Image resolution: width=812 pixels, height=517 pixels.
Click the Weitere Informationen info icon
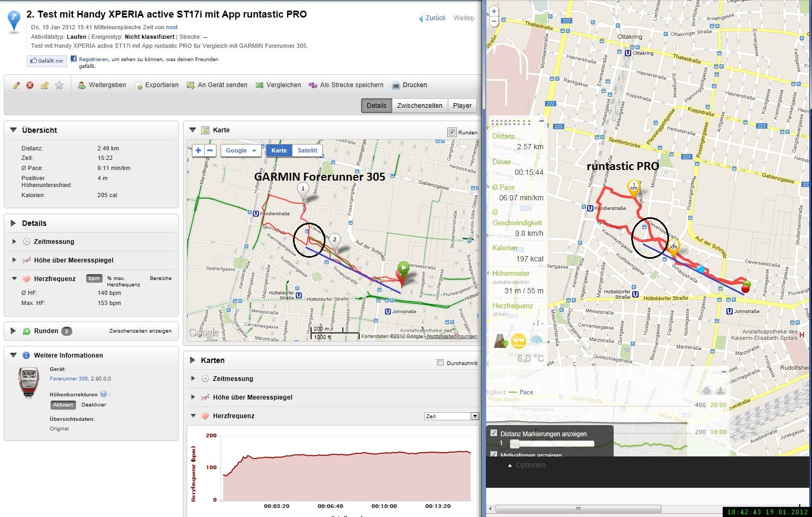point(26,355)
